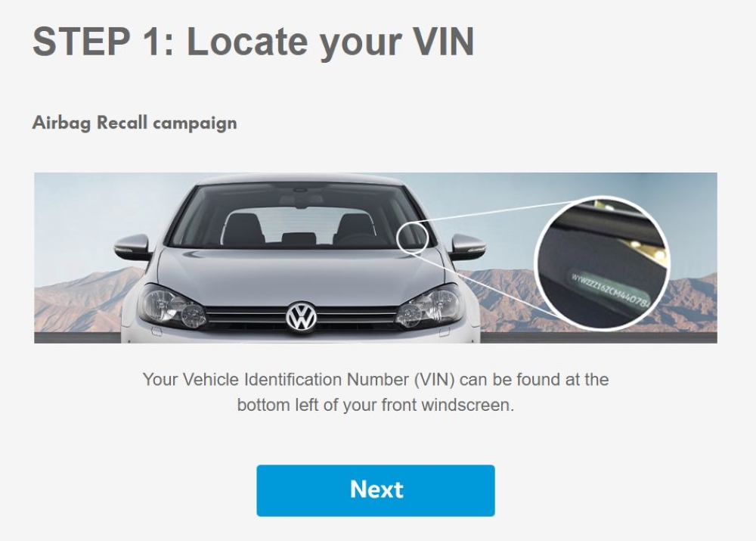Screen dimensions: 756x541
Task: Click the rearview mirror inside the windscreen
Action: (x=302, y=201)
